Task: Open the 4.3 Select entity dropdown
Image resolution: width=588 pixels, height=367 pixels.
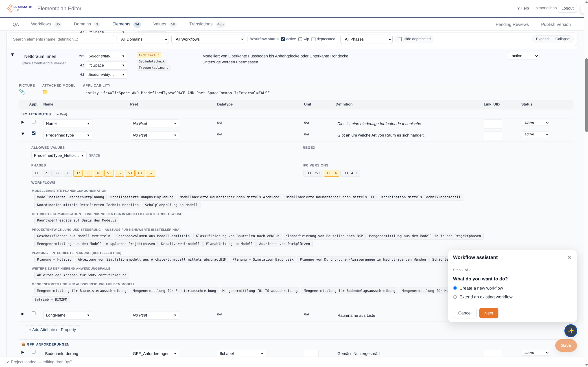Action: [106, 74]
